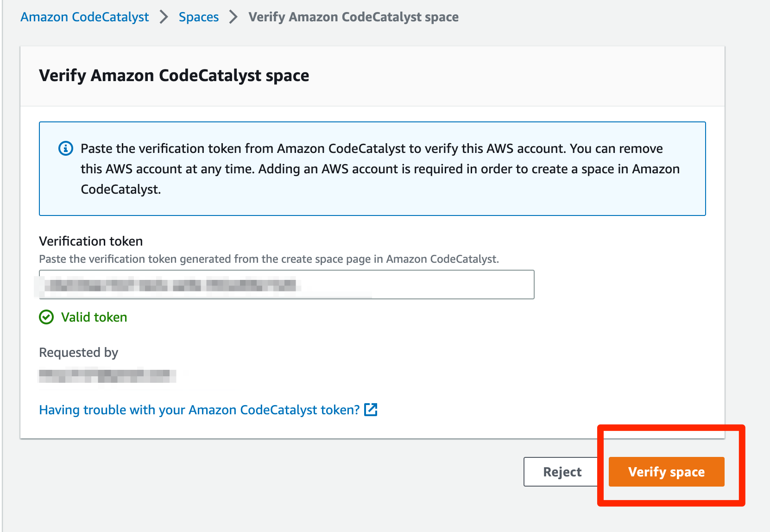Click the Verify space button
Viewport: 770px width, 532px height.
tap(666, 472)
